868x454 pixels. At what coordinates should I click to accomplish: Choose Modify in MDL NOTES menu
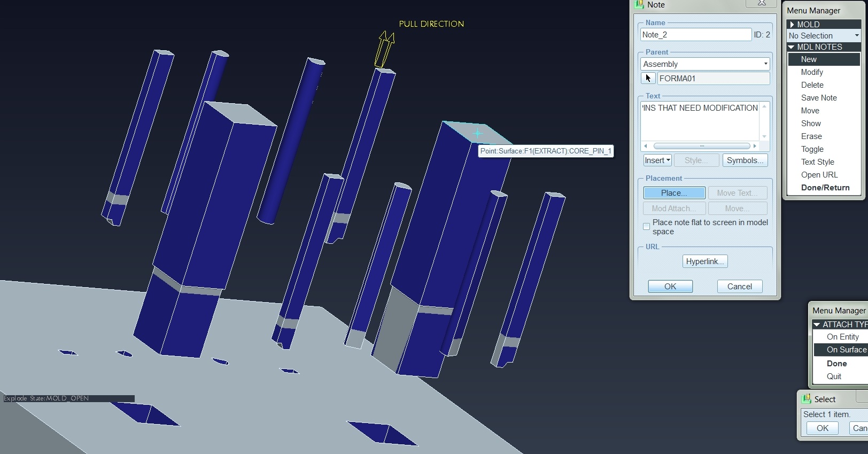point(812,72)
